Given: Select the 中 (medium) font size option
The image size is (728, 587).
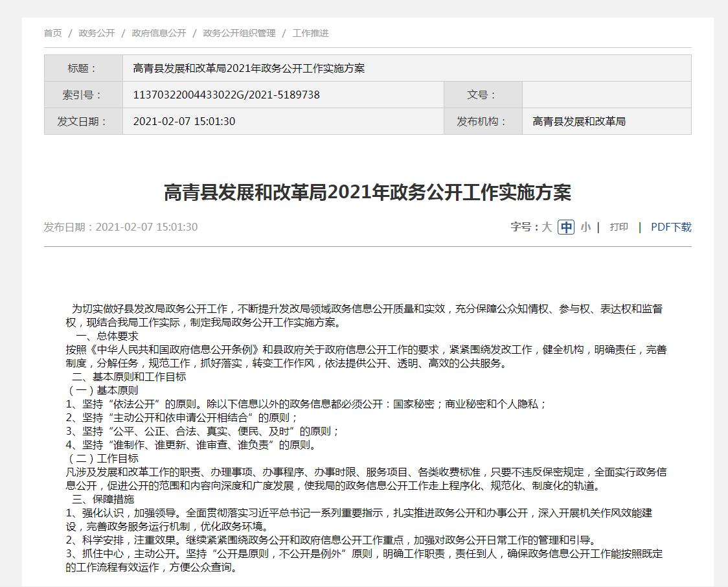Looking at the screenshot, I should 566,227.
